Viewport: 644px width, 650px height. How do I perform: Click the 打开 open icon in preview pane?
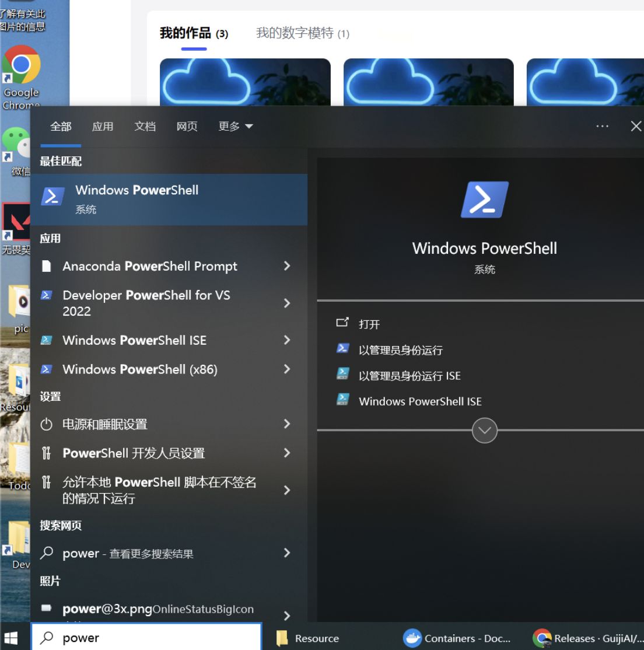point(342,323)
